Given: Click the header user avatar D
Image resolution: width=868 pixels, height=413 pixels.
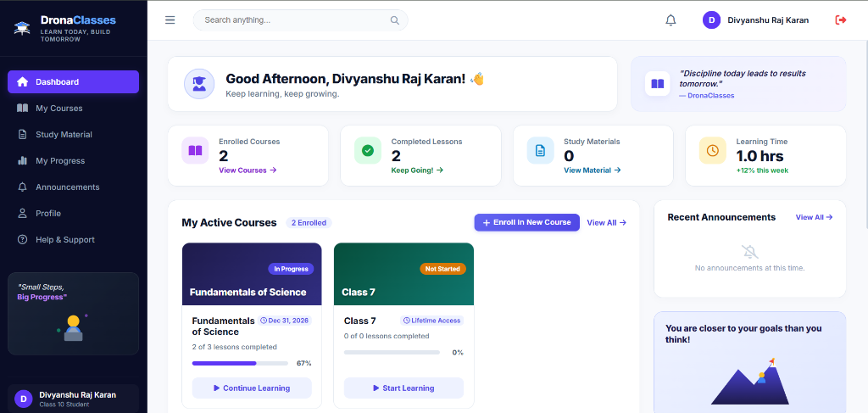Looking at the screenshot, I should click(x=711, y=20).
